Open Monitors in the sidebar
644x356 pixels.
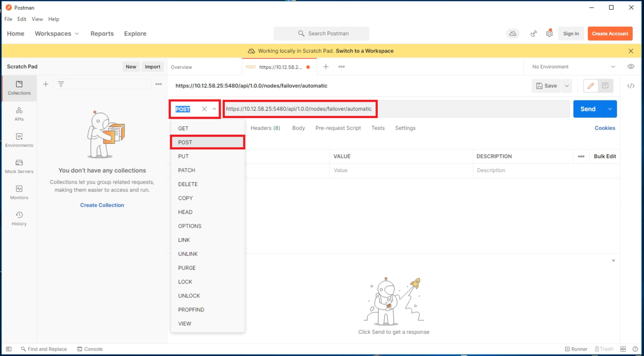19,193
